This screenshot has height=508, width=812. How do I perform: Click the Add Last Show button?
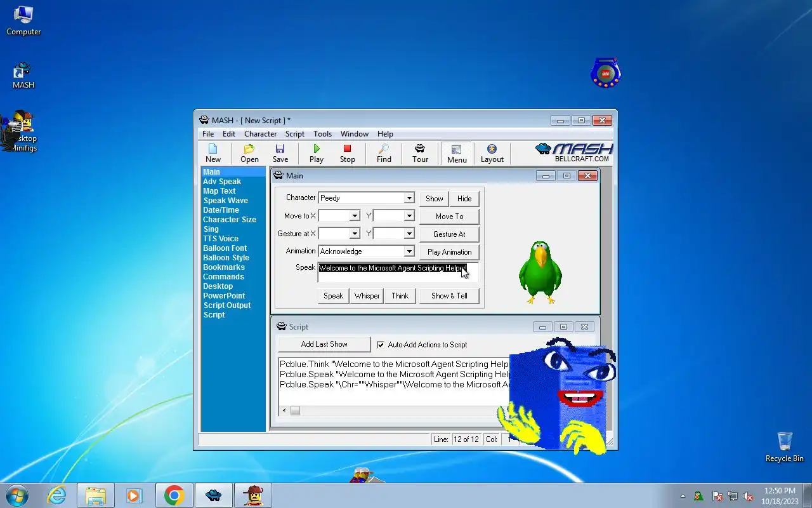324,344
